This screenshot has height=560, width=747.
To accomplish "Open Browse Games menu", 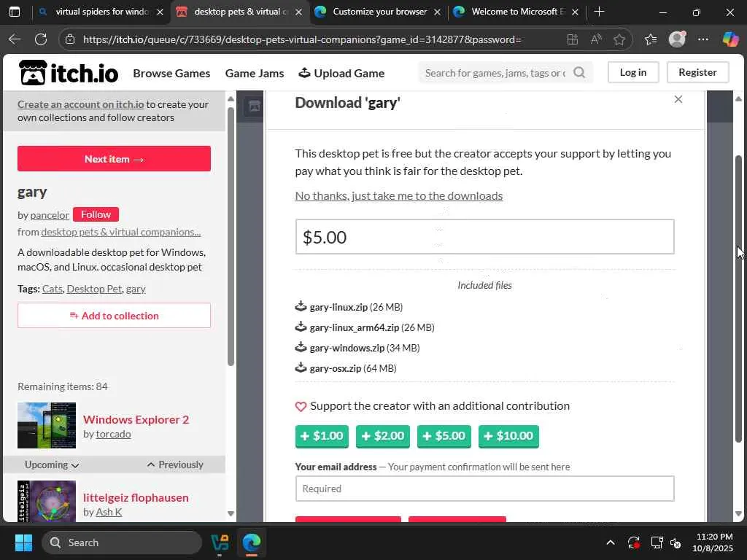I will (171, 74).
